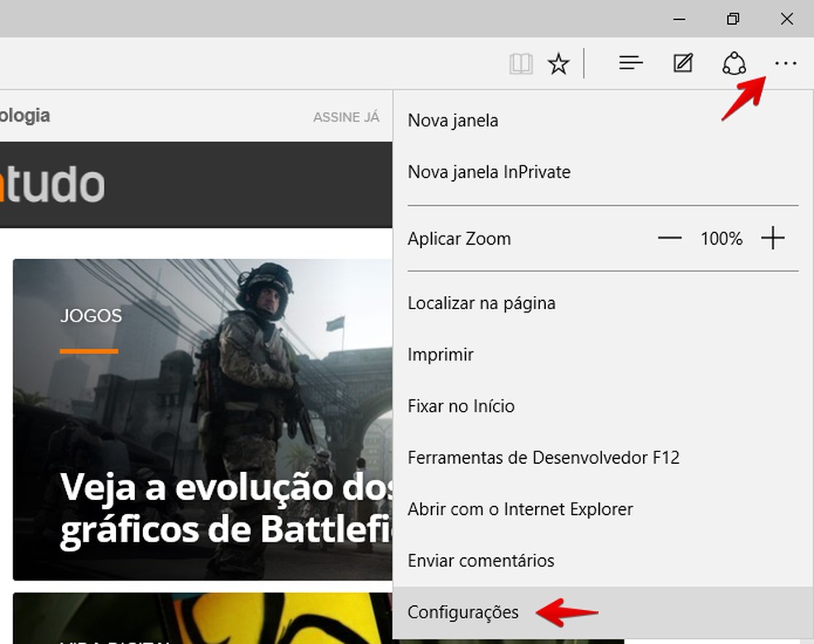Click Fixar no Início
Viewport: 814px width, 644px height.
pyautogui.click(x=461, y=406)
